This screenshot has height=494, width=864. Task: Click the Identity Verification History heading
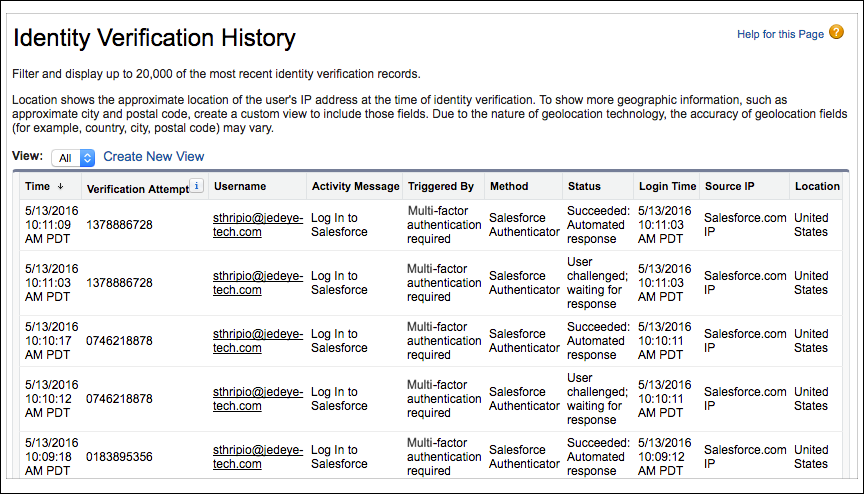click(154, 38)
